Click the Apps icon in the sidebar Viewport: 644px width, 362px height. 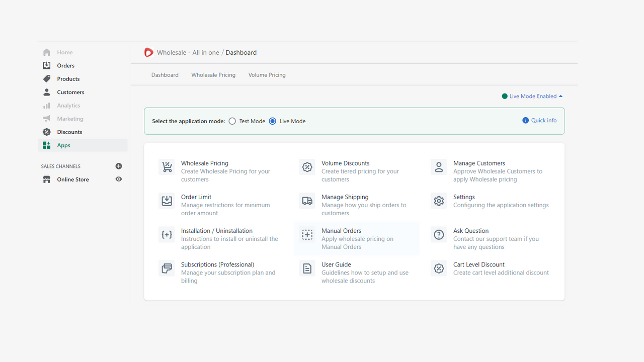47,145
